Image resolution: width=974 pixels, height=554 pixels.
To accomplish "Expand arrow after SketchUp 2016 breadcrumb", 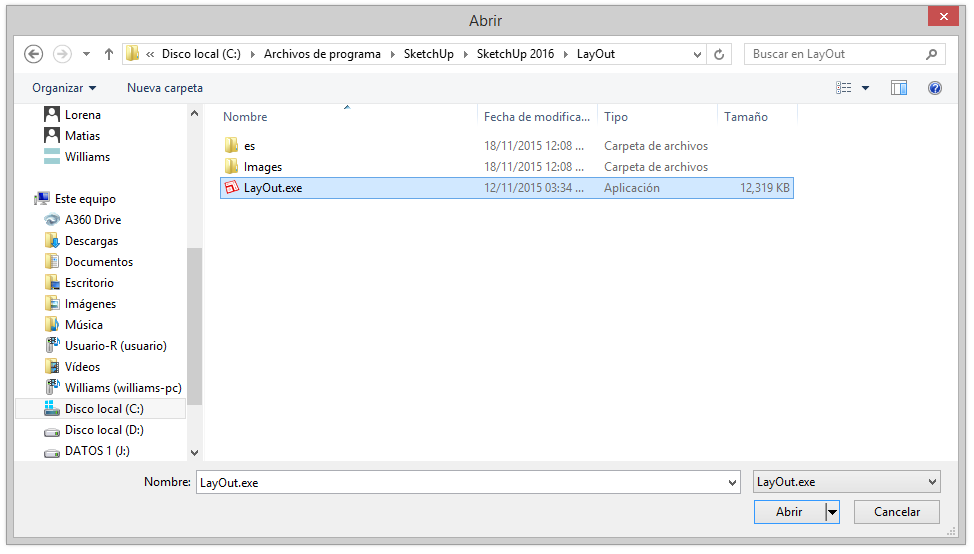I will pos(566,55).
